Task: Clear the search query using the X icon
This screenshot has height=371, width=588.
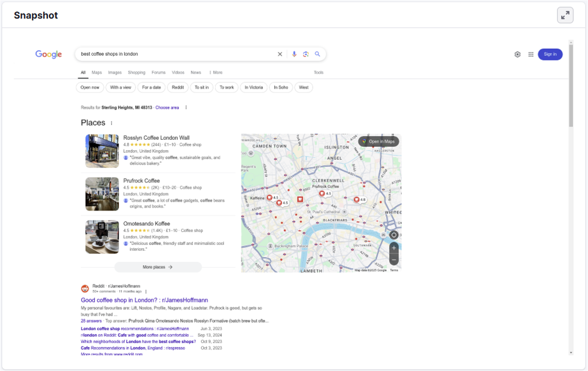Action: pos(280,54)
